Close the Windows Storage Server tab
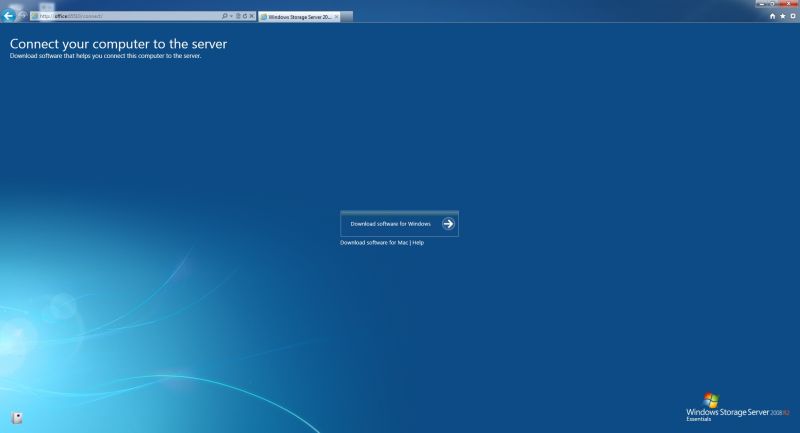 (x=336, y=17)
